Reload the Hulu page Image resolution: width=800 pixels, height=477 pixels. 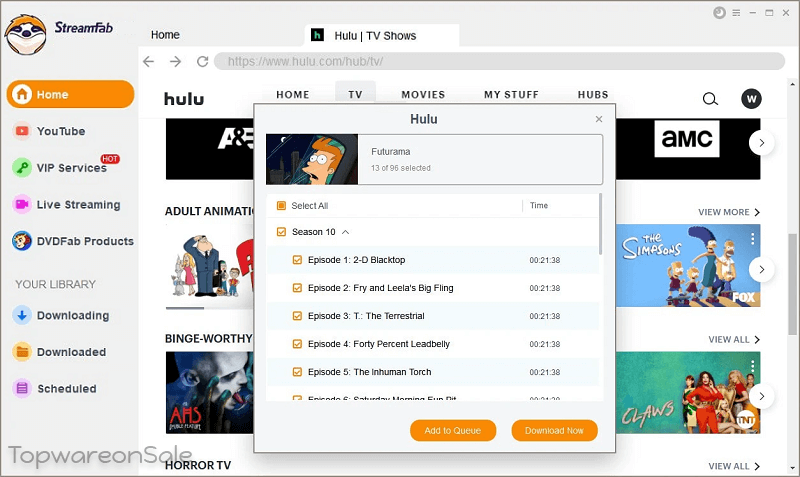[x=203, y=62]
